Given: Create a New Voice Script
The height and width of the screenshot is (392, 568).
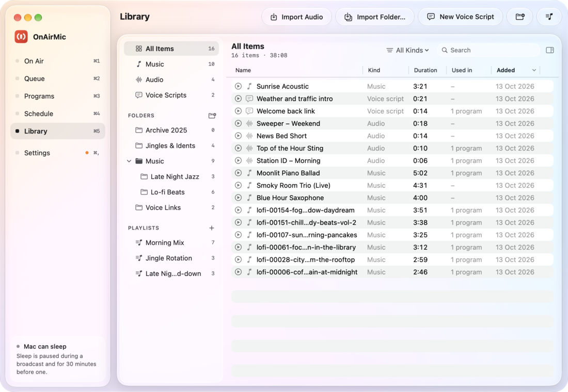Looking at the screenshot, I should [461, 17].
